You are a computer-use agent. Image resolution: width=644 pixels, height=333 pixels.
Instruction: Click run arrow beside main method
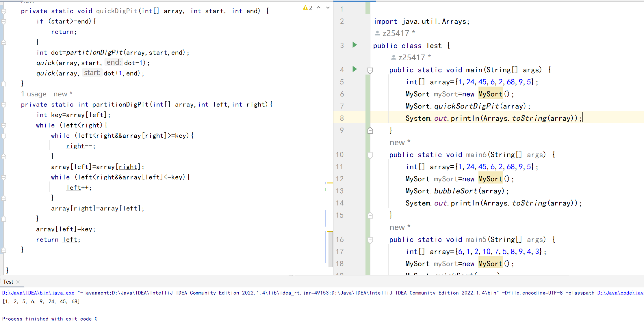355,69
